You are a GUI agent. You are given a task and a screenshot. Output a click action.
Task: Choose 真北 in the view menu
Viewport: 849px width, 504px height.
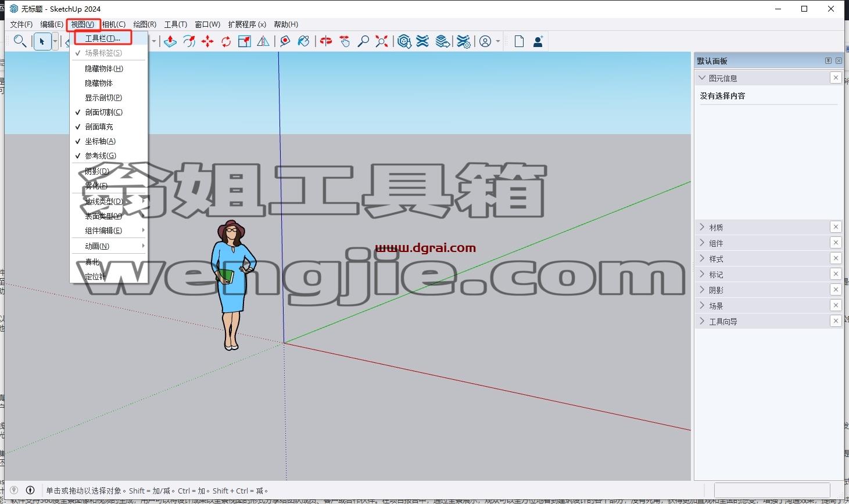109,262
